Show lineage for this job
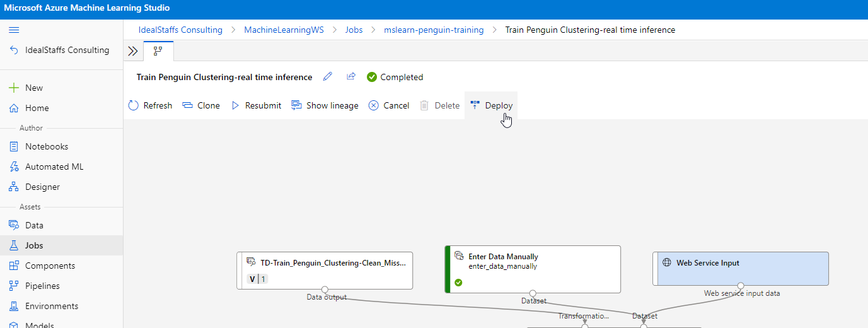This screenshot has width=868, height=328. pyautogui.click(x=325, y=105)
